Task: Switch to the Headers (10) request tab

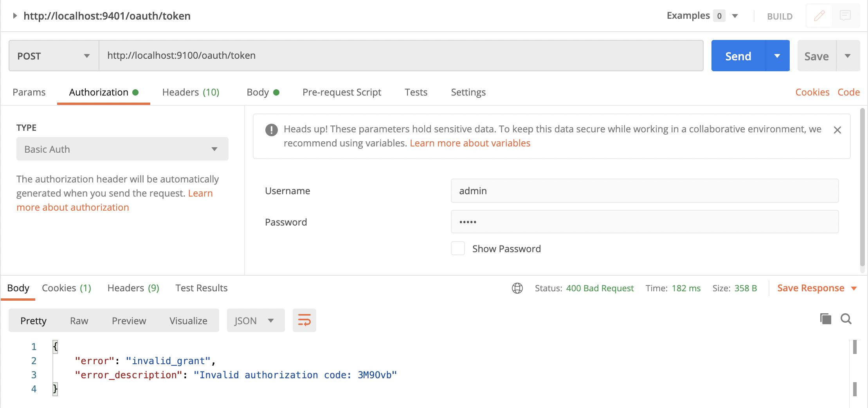Action: click(191, 92)
